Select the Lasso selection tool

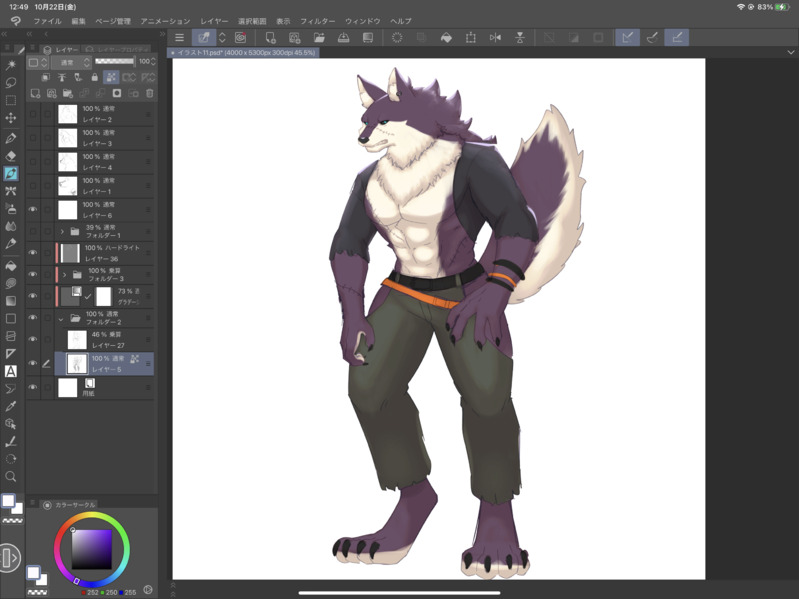click(x=11, y=82)
